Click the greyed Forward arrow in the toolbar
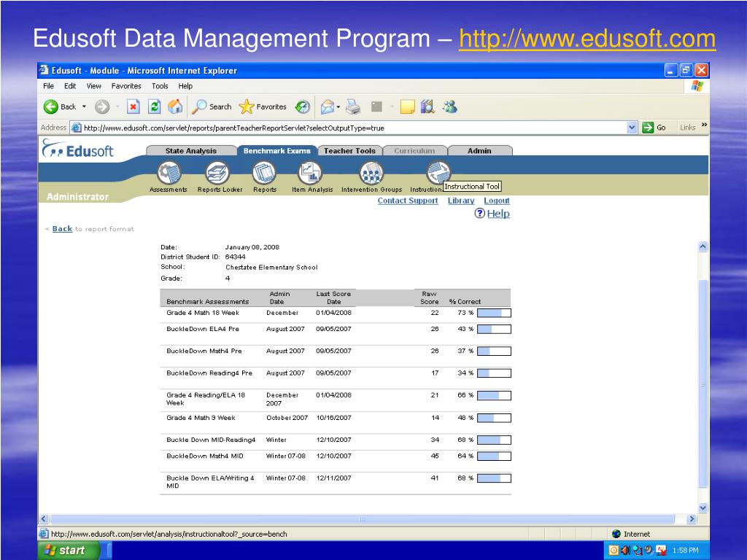The image size is (747, 560). pos(101,106)
